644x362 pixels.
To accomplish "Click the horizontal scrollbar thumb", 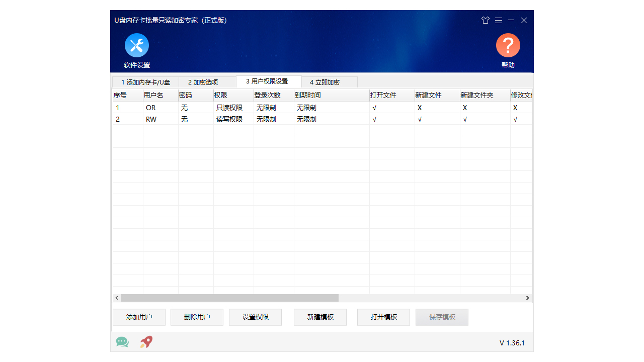I will tap(230, 298).
